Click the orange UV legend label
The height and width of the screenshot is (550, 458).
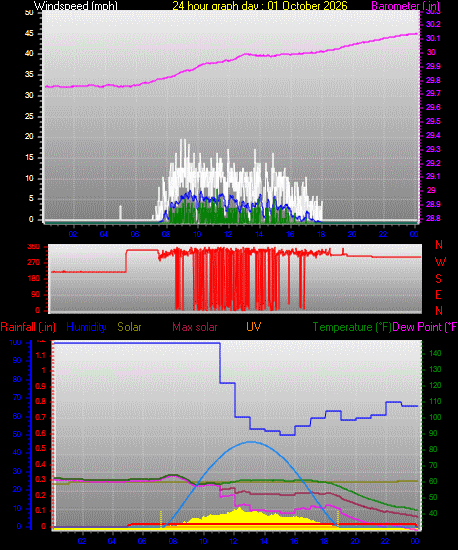[254, 327]
